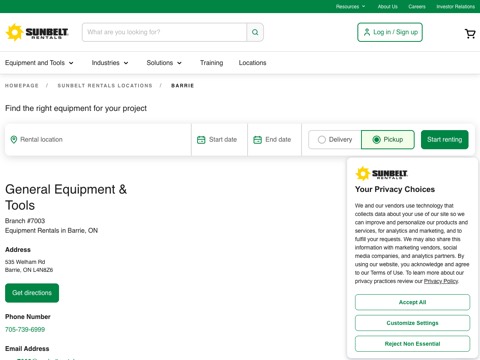Click the General Equipment & Tools heading
The width and height of the screenshot is (480, 360).
66,197
